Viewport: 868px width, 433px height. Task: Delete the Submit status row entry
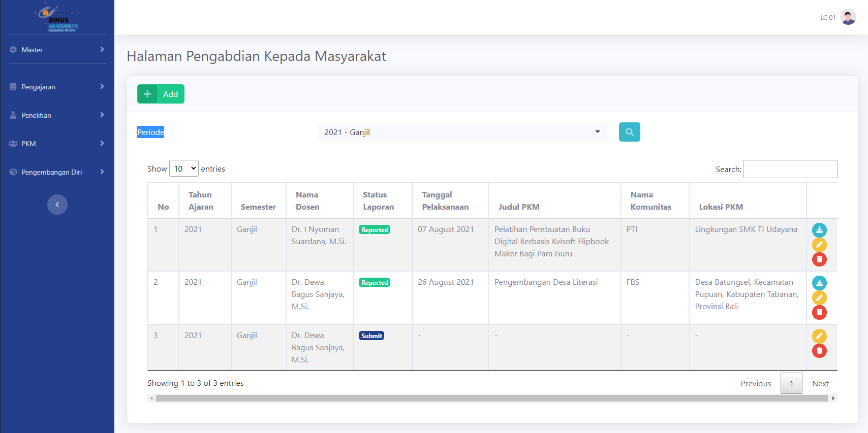(819, 351)
